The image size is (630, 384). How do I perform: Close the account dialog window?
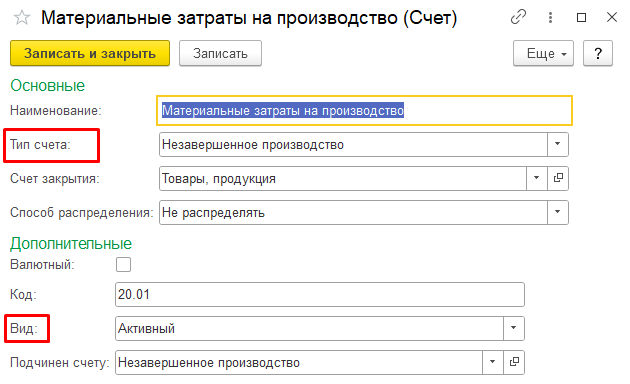pos(612,17)
